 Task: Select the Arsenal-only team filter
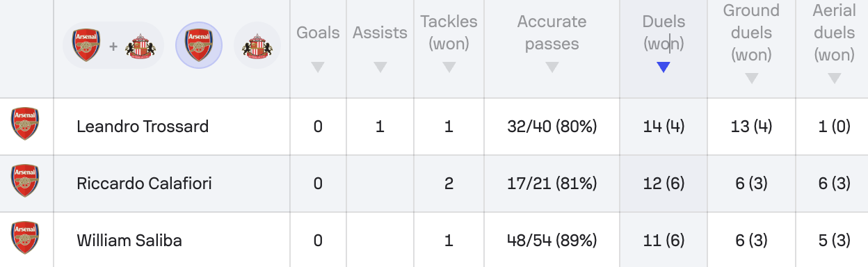[x=199, y=46]
